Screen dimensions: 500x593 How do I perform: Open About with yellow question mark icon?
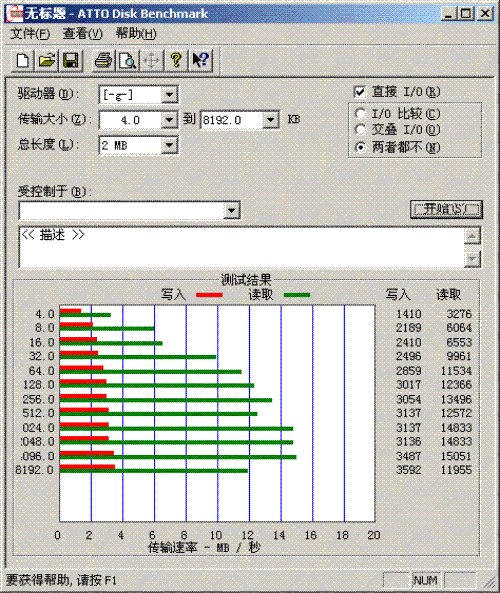click(x=176, y=61)
